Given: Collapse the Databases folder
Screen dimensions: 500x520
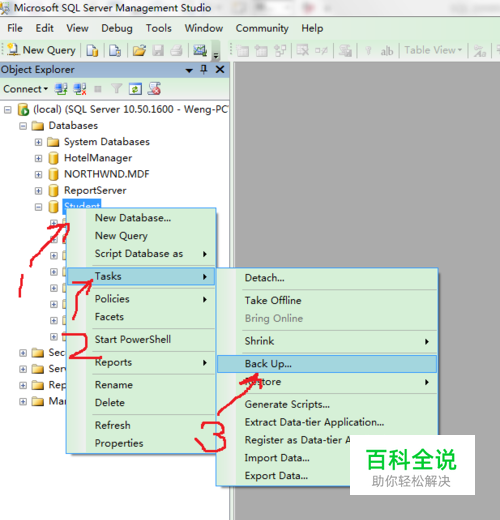Looking at the screenshot, I should pos(23,126).
